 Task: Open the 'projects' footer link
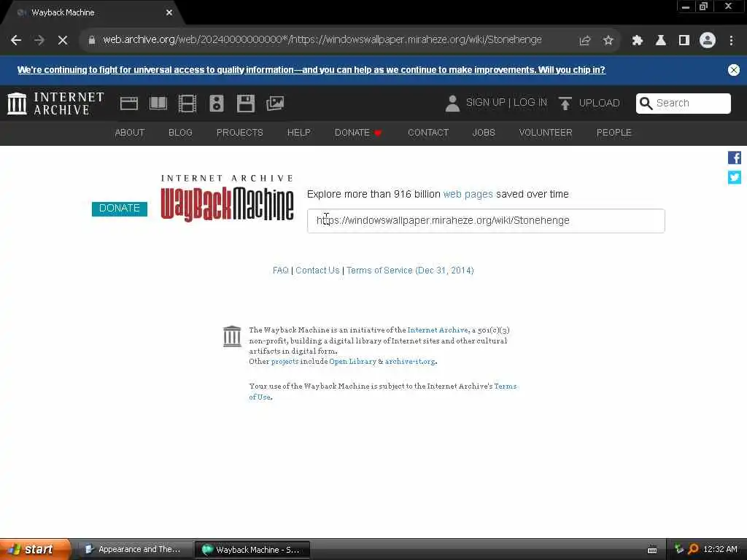click(x=285, y=362)
